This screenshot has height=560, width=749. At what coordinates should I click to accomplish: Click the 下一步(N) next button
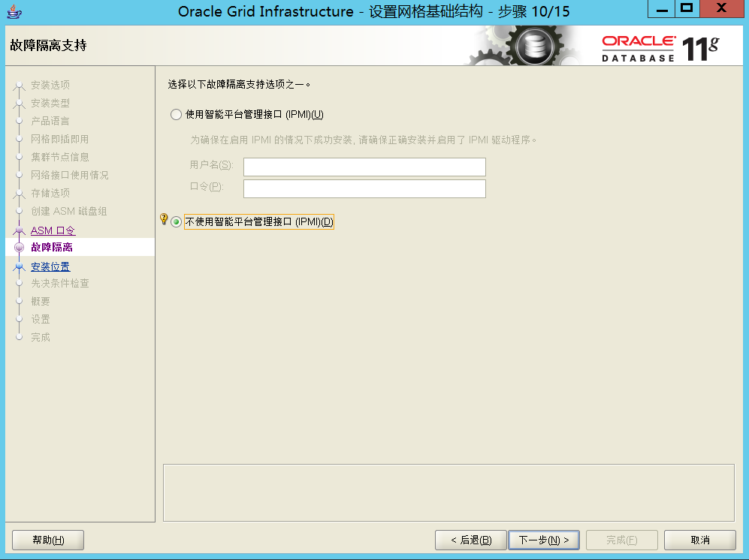click(x=544, y=540)
